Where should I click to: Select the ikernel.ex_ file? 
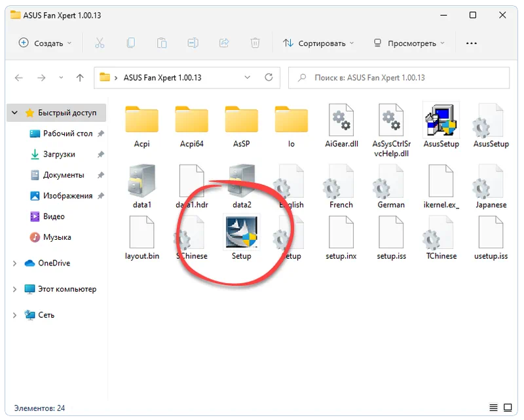(x=441, y=186)
